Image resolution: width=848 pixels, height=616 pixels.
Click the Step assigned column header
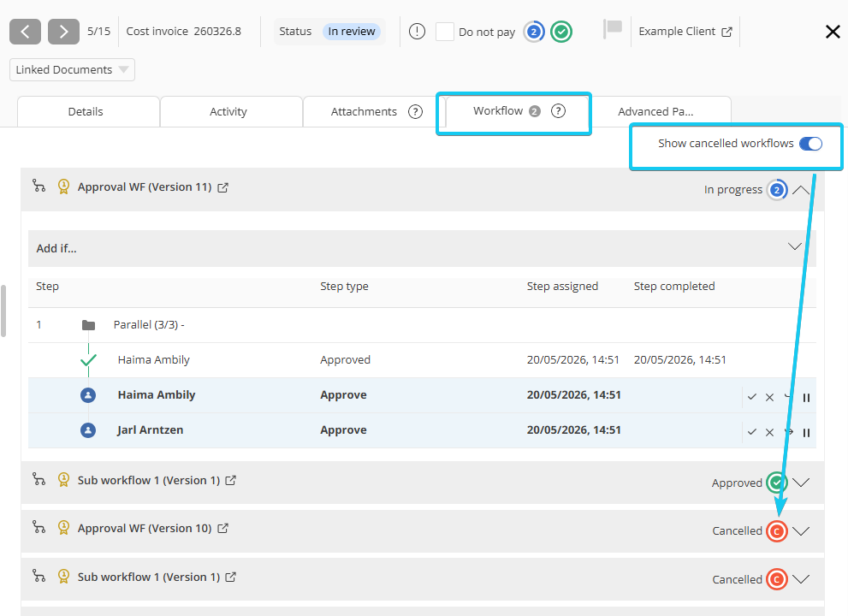pos(562,286)
